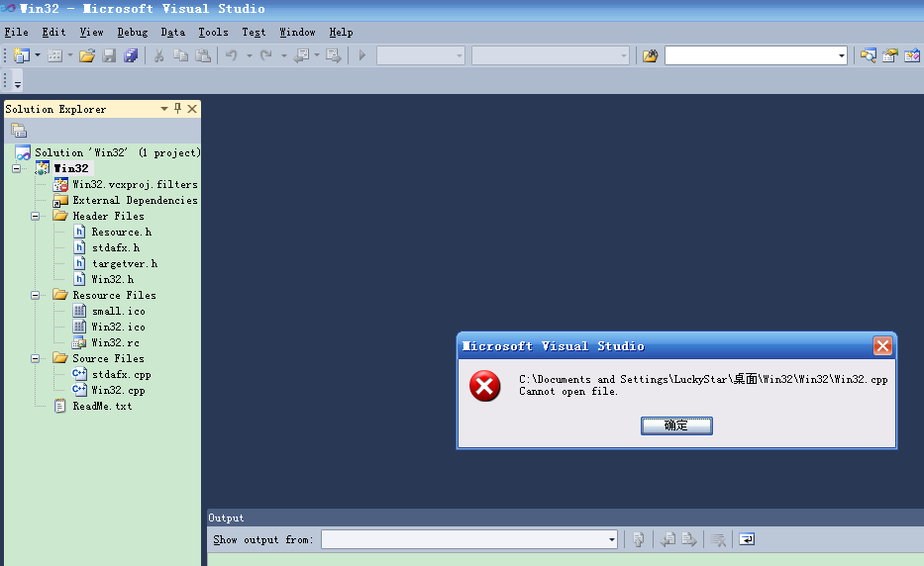924x566 pixels.
Task: Open the Solution Explorer window position dropdown
Action: click(164, 109)
